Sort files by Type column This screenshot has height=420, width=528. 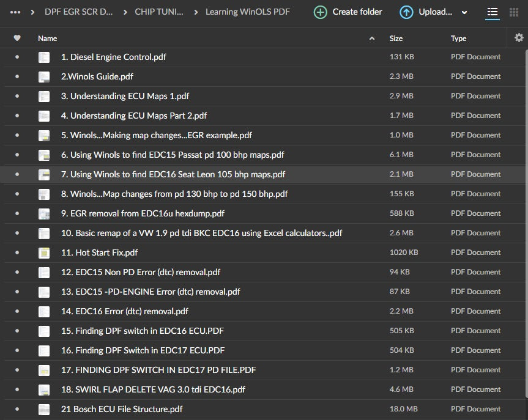458,39
